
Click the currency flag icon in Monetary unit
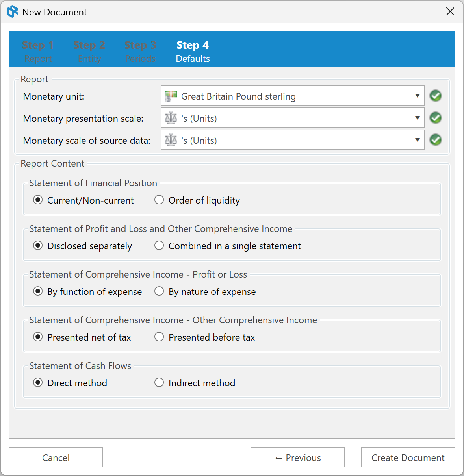[171, 96]
